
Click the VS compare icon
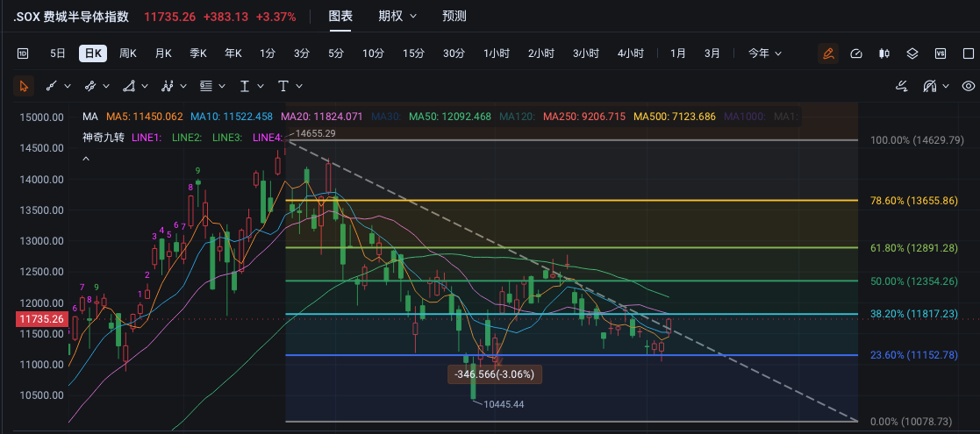pos(941,53)
